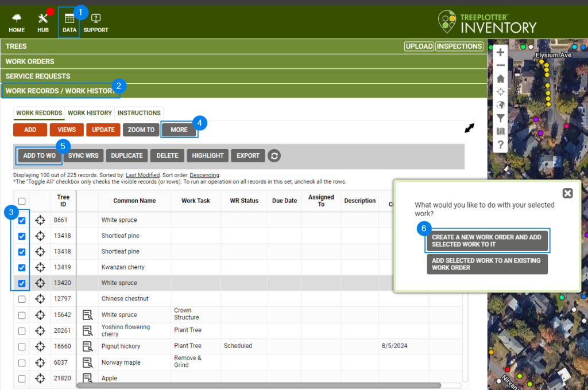The height and width of the screenshot is (390, 588).
Task: Open the INSTRUCTIONS tab
Action: (x=138, y=113)
